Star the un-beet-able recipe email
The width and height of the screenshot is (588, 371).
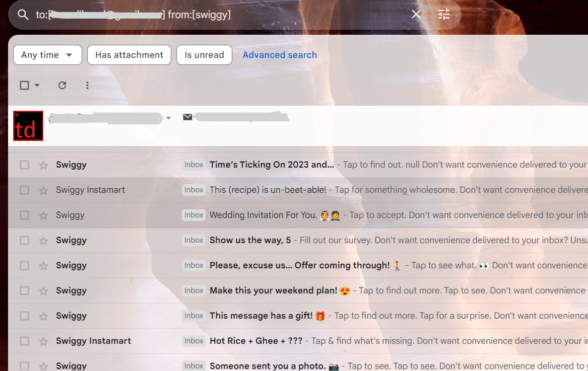point(43,190)
